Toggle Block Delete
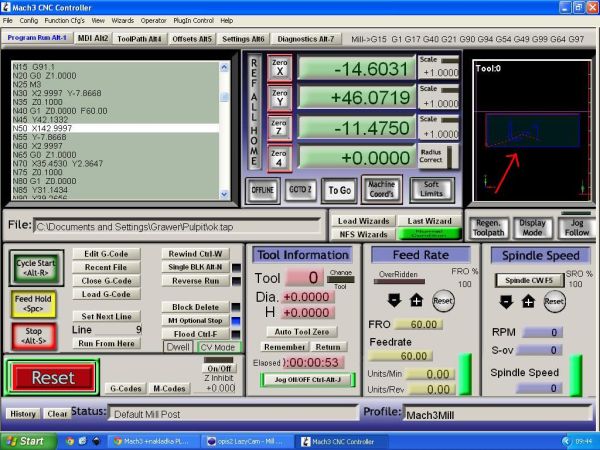The width and height of the screenshot is (600, 450). (x=195, y=307)
